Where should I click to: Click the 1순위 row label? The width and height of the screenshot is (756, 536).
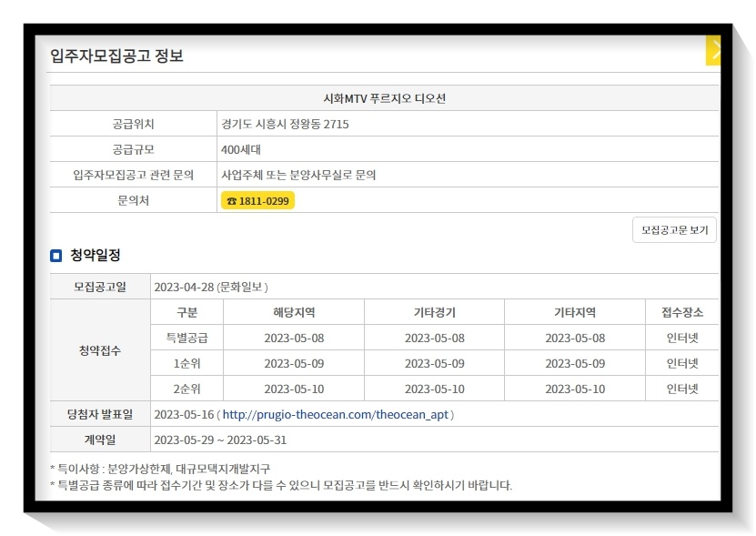[x=187, y=363]
